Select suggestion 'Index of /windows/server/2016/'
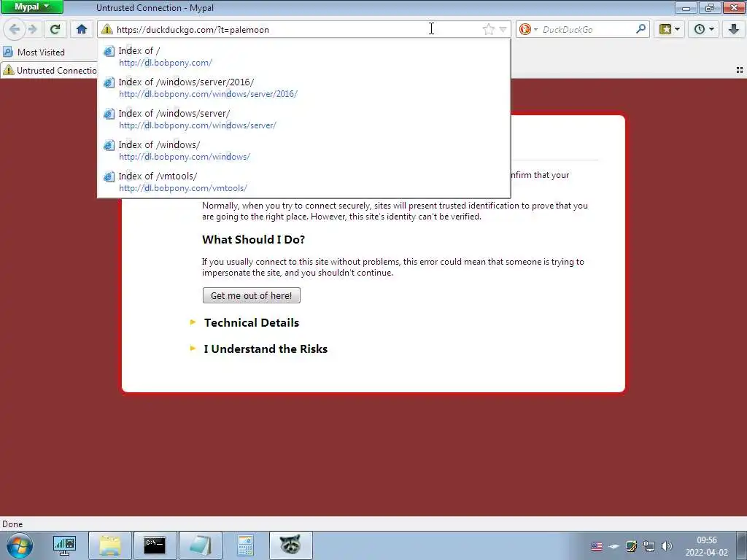The image size is (747, 560). pos(304,87)
